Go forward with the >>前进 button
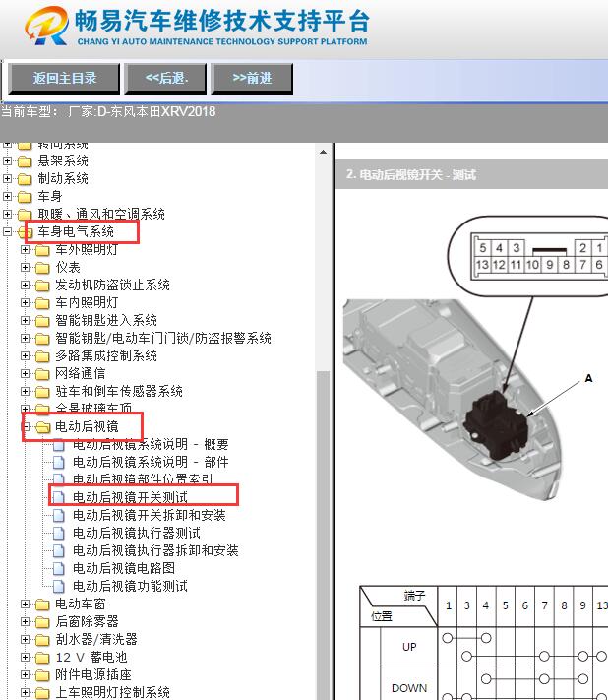608x700 pixels. coord(252,78)
